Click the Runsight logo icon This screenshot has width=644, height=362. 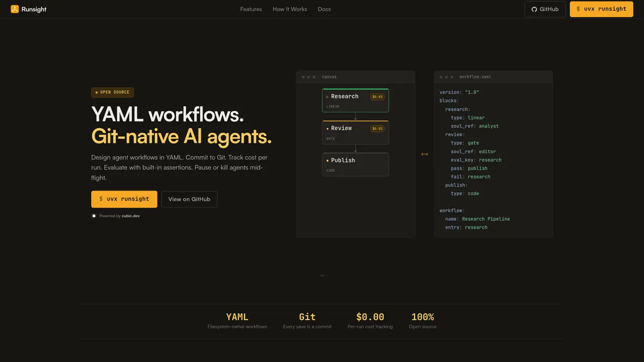click(x=15, y=9)
